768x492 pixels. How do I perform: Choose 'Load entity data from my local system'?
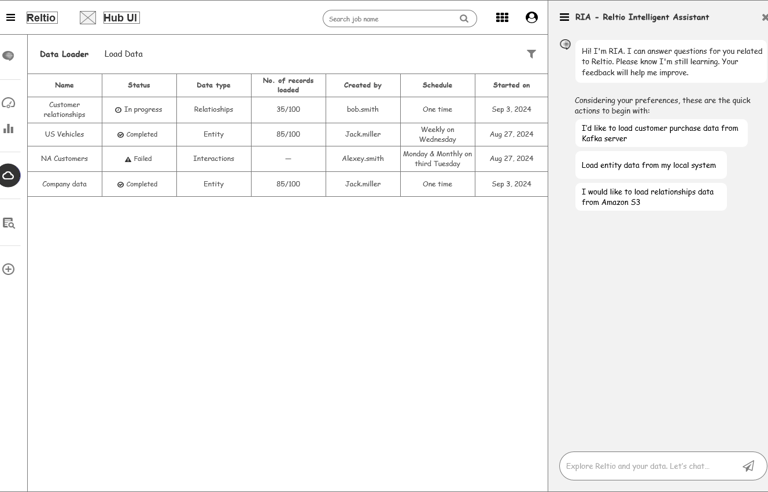[x=650, y=165]
